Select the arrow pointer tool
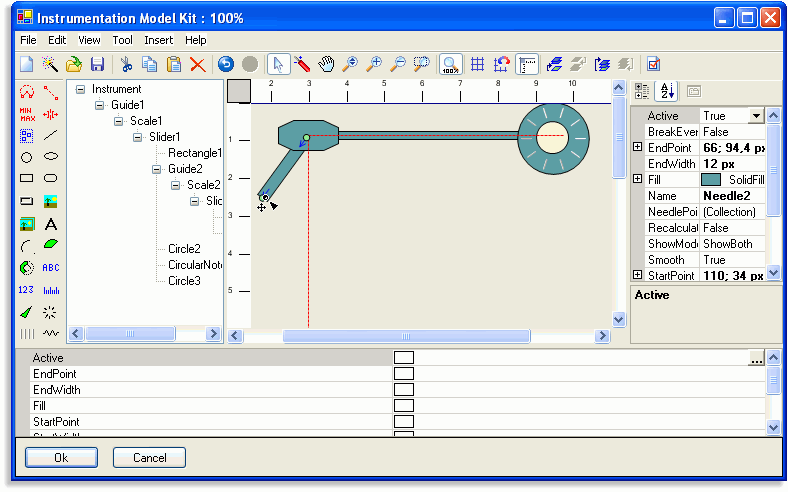Viewport: 788px width, 492px height. (x=278, y=64)
